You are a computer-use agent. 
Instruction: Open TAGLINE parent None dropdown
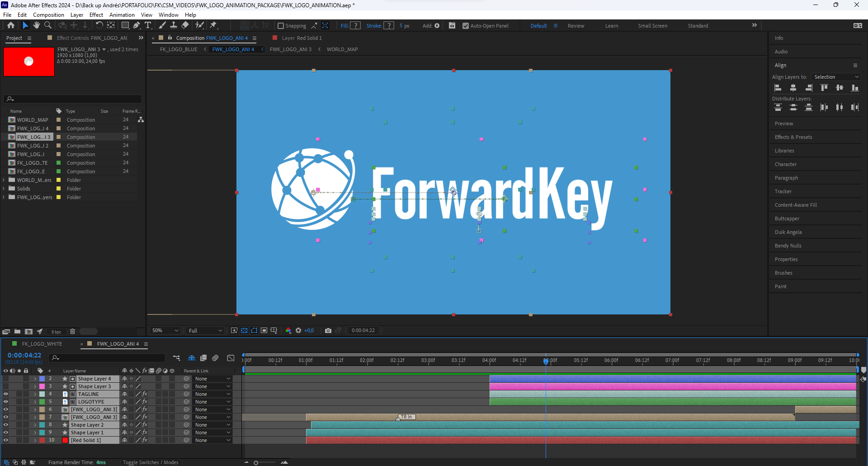pos(212,394)
